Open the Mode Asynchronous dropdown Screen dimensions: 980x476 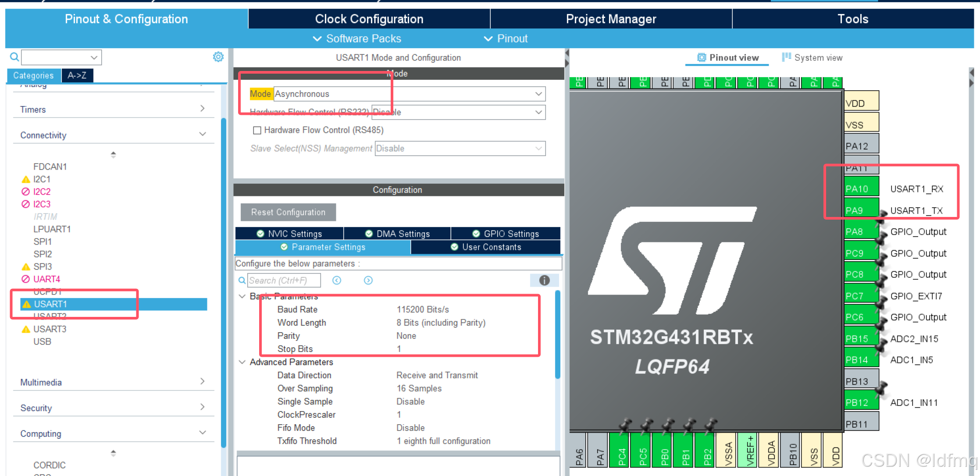538,94
